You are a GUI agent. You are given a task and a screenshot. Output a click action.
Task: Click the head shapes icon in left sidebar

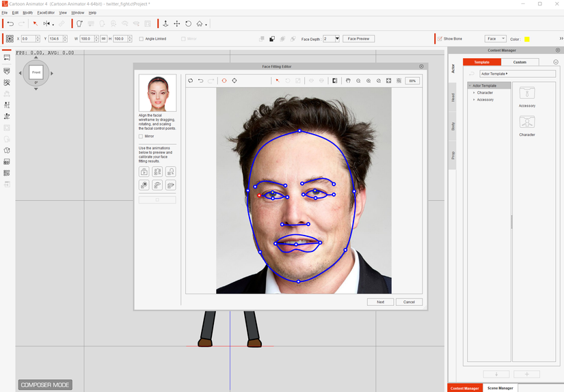point(7,150)
